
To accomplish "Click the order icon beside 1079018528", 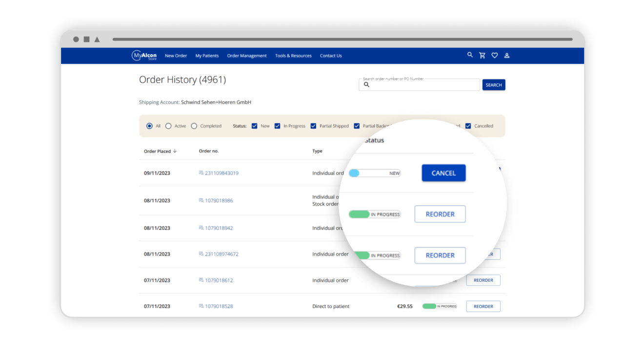I will click(201, 306).
